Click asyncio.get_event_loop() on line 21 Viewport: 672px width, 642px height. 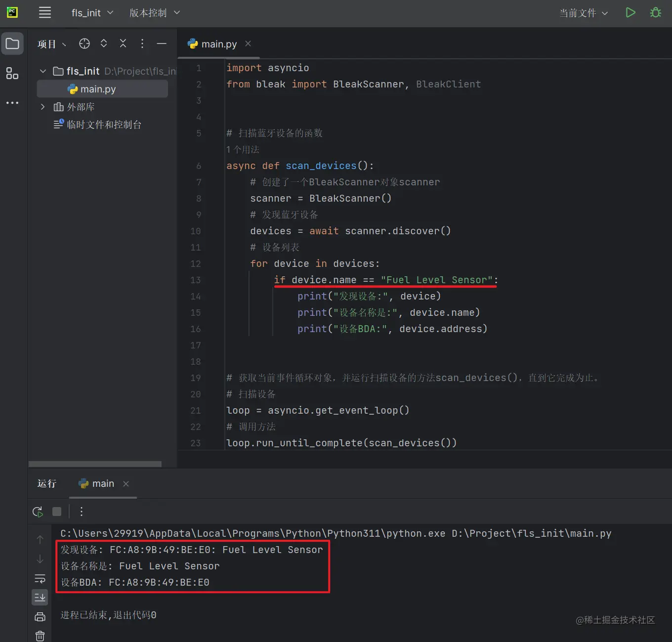click(x=338, y=411)
